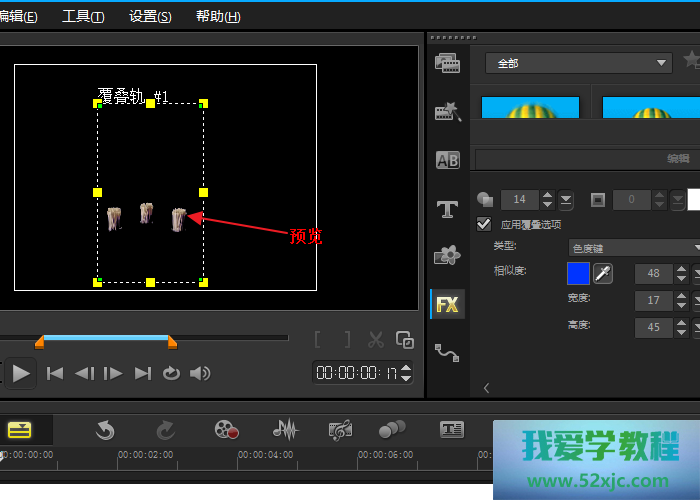
Task: Open the 设置(S) menu
Action: [150, 17]
